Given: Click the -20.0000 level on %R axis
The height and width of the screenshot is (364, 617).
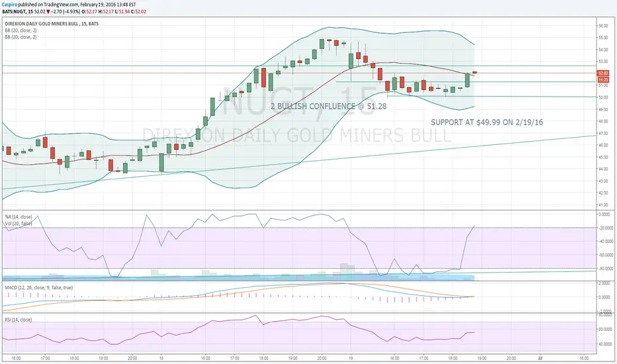Looking at the screenshot, I should click(x=606, y=228).
